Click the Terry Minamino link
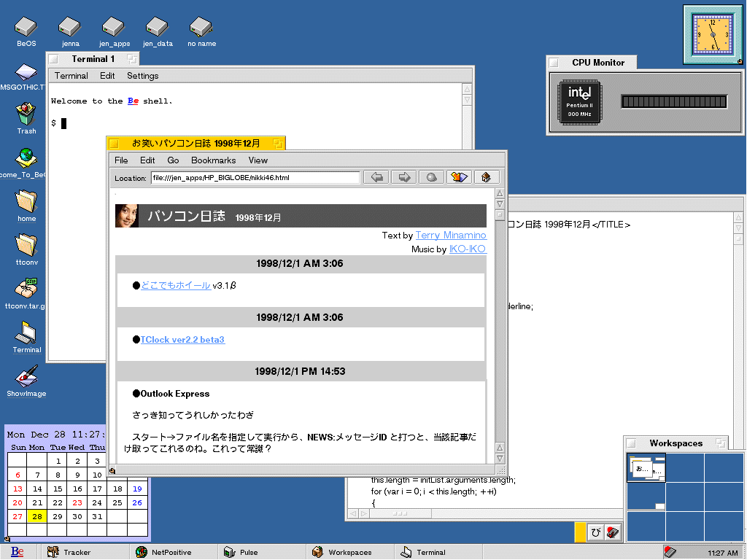The image size is (747, 560). pyautogui.click(x=450, y=236)
